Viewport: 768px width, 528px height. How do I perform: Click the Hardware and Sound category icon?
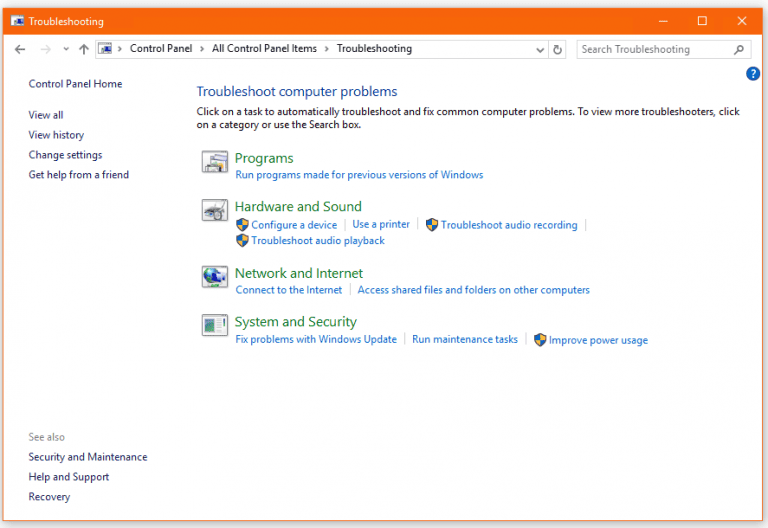point(214,211)
